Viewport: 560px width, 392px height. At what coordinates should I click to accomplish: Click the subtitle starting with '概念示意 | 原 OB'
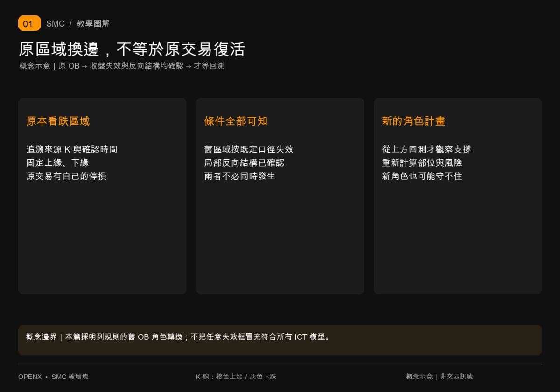pyautogui.click(x=122, y=66)
